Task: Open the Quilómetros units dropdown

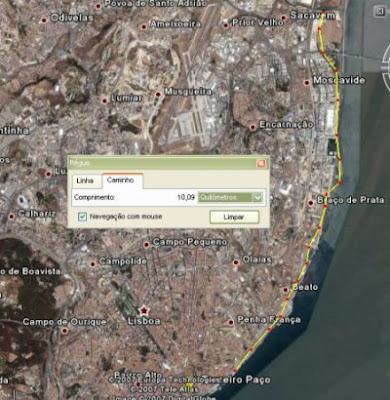Action: pos(230,197)
